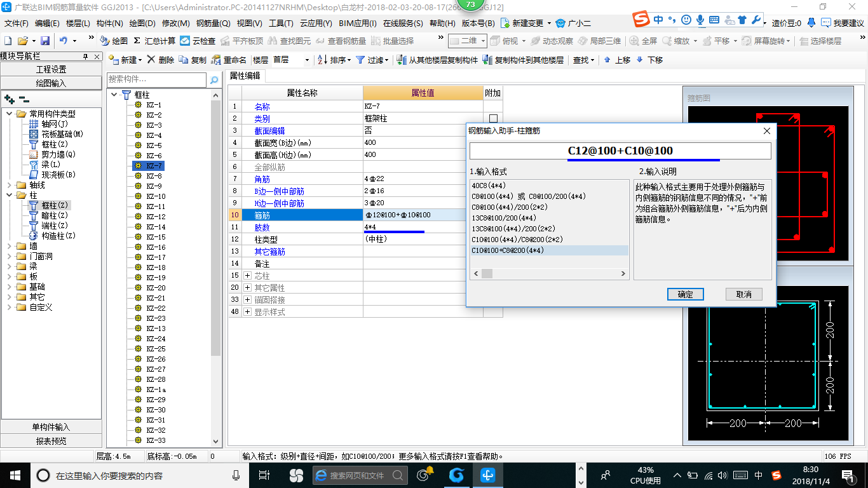Screen dimensions: 868x488
Task: Click 从其他楼层复制构件 button
Action: click(x=437, y=60)
